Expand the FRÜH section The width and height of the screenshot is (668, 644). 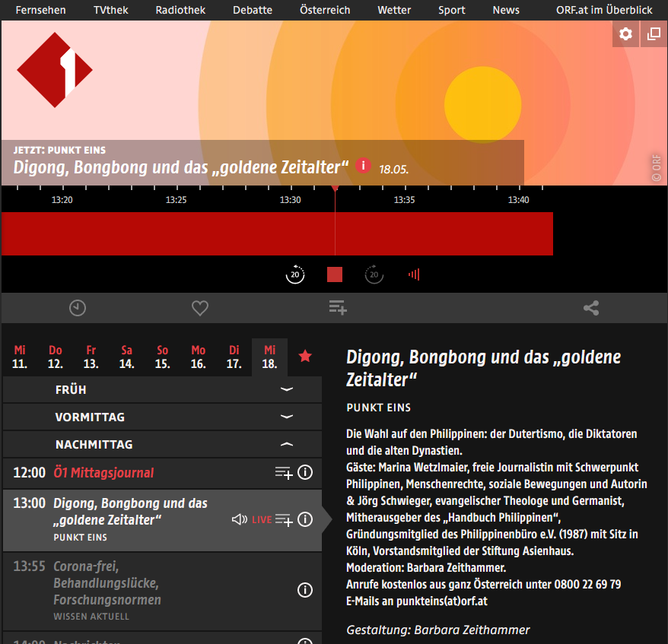click(162, 389)
